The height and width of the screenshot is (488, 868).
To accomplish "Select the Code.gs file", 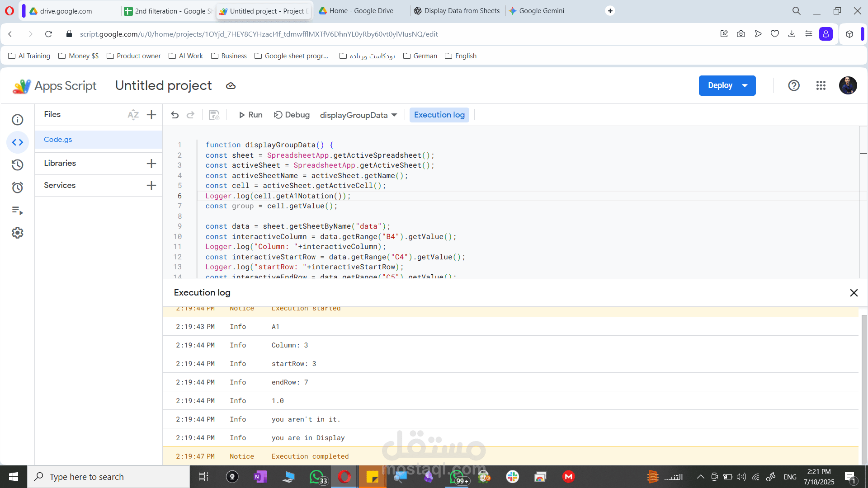I will click(x=98, y=140).
